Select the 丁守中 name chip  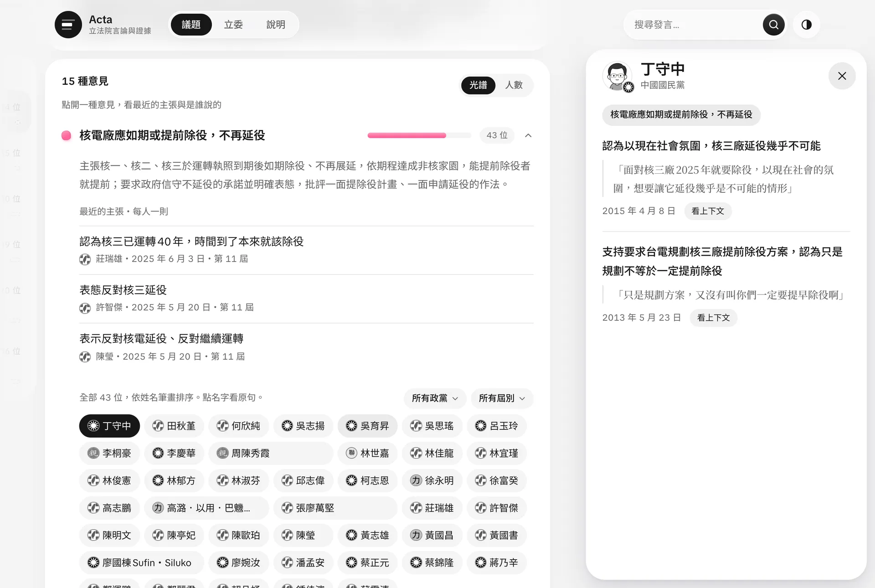coord(109,426)
